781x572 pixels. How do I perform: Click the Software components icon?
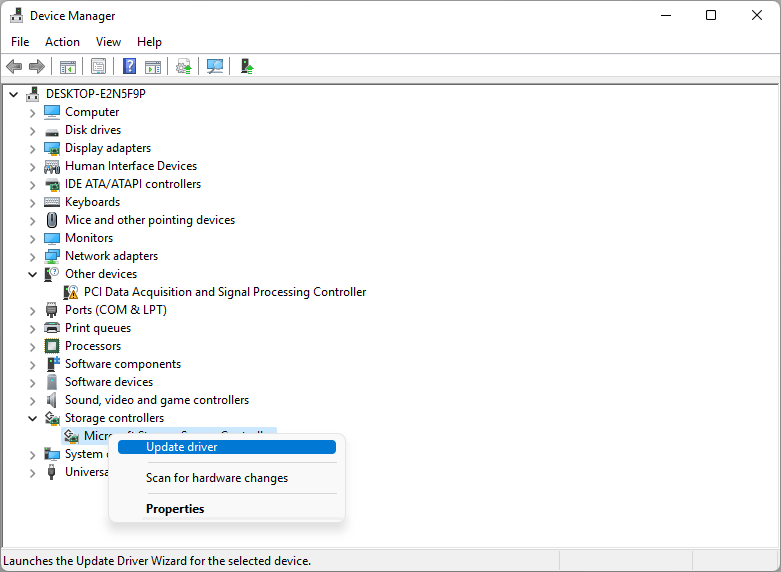[x=52, y=364]
